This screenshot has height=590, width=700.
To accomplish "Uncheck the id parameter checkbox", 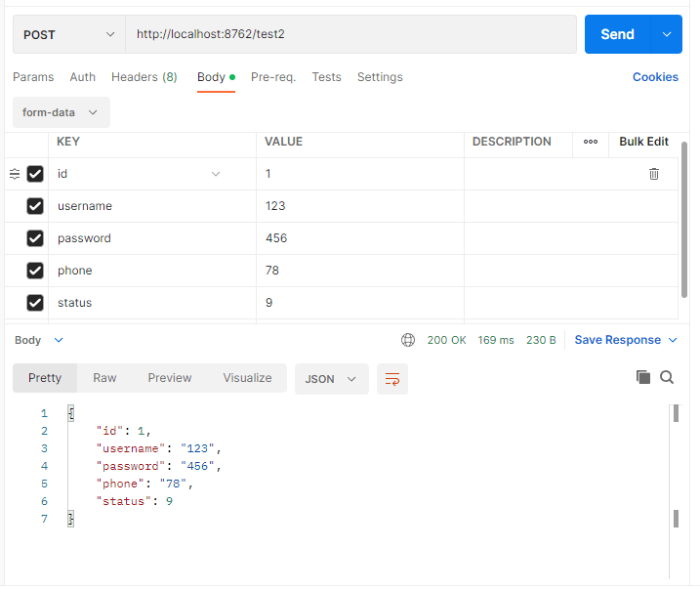I will tap(35, 174).
